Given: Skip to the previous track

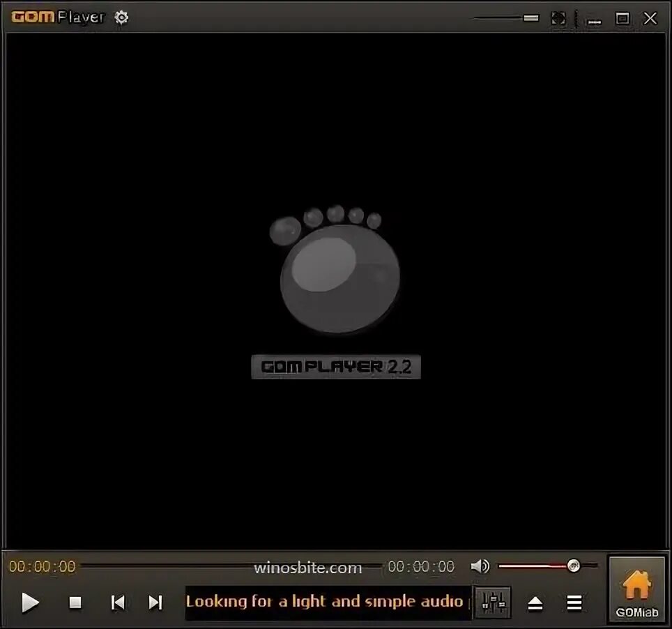Looking at the screenshot, I should tap(118, 603).
